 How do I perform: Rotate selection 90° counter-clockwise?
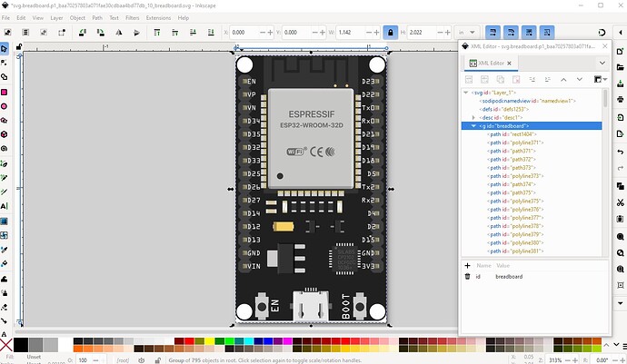pyautogui.click(x=83, y=33)
